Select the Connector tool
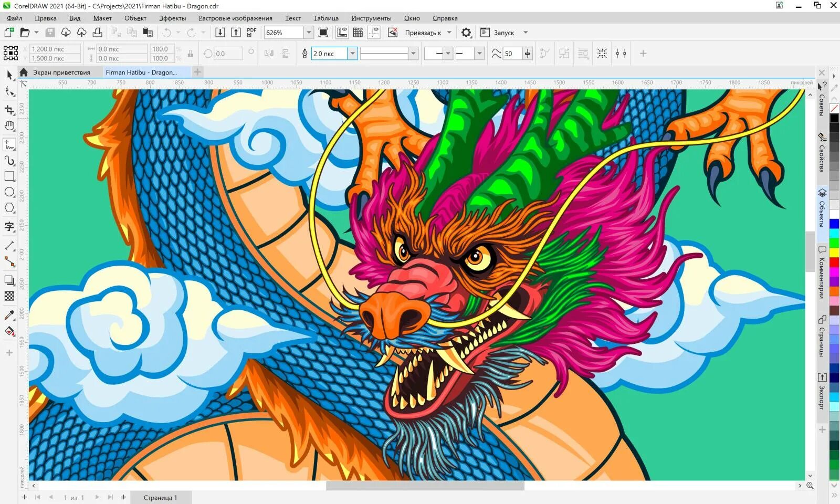Screen dimensions: 840x504 coord(9,261)
